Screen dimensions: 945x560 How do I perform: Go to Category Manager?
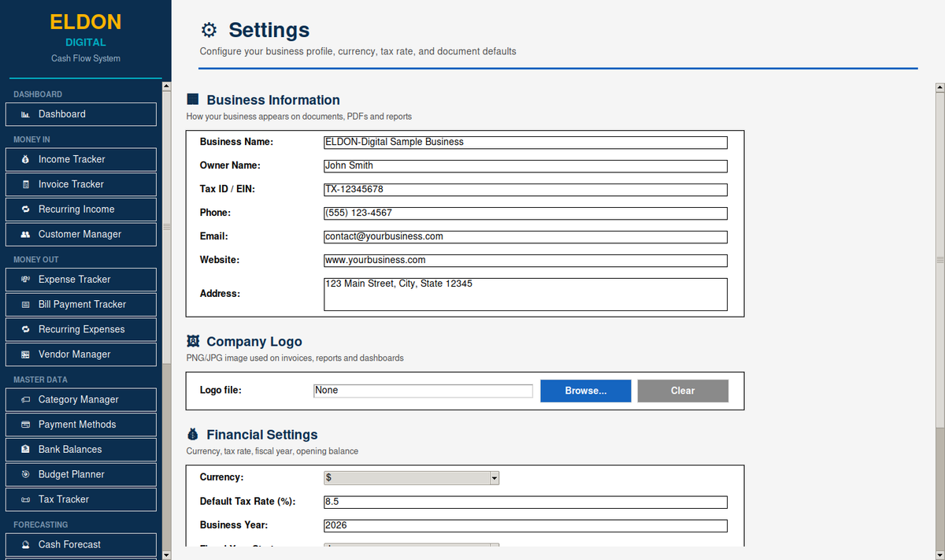[81, 400]
